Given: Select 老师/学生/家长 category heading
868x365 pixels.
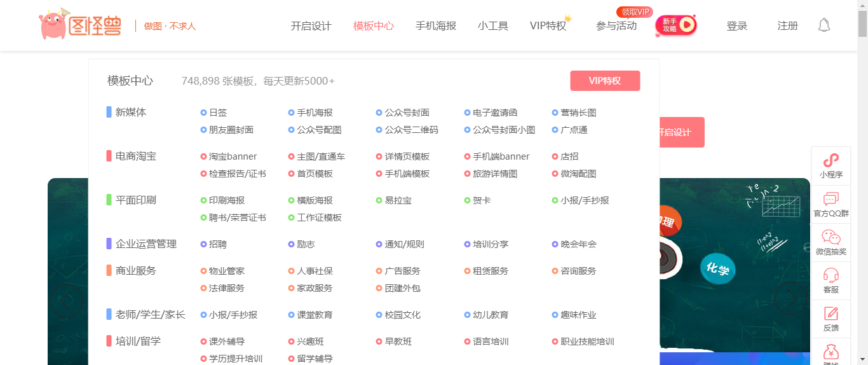Looking at the screenshot, I should click(151, 314).
